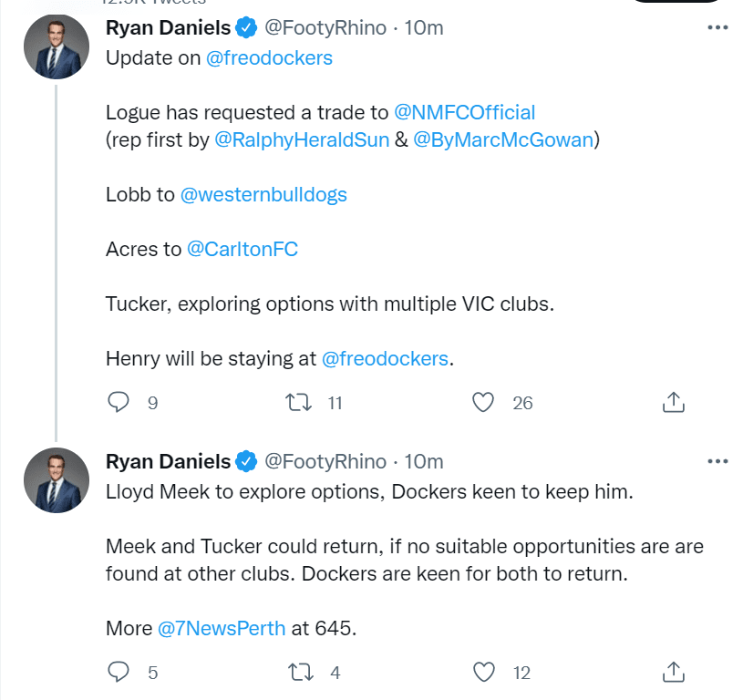Screen dimensions: 743x700
Task: Open the @ByMarcMcGowan profile link
Action: [502, 140]
